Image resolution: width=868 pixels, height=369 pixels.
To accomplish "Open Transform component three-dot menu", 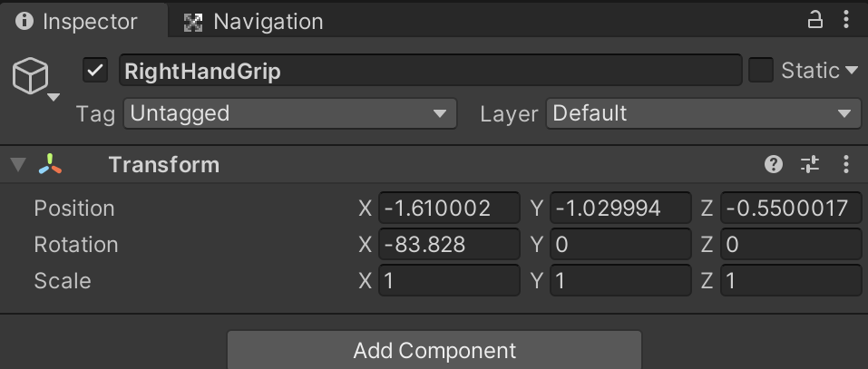I will click(x=845, y=164).
